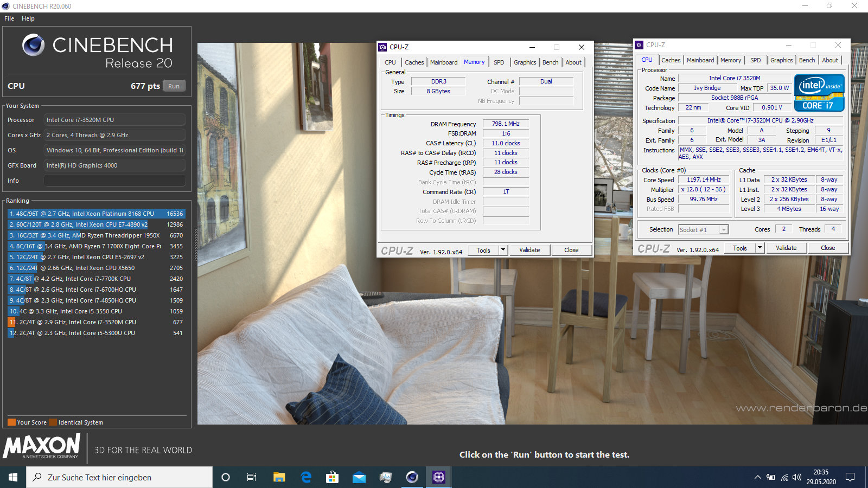
Task: Open File Explorer from the taskbar
Action: [x=279, y=477]
